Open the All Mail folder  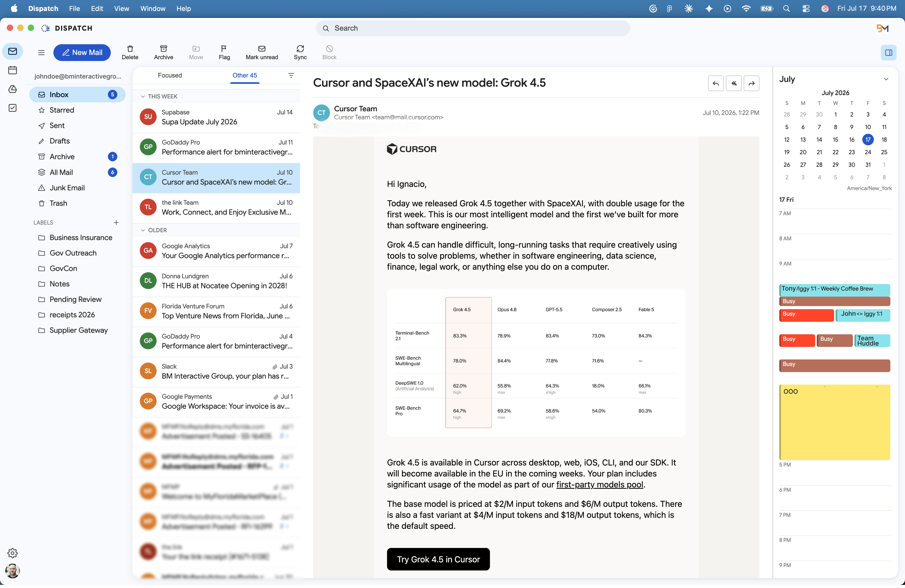point(78,172)
